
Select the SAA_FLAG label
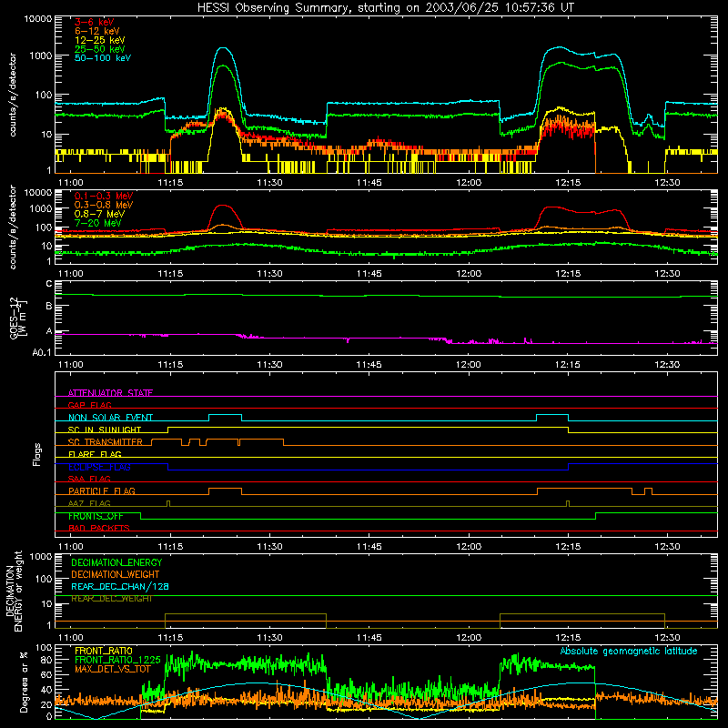89,479
